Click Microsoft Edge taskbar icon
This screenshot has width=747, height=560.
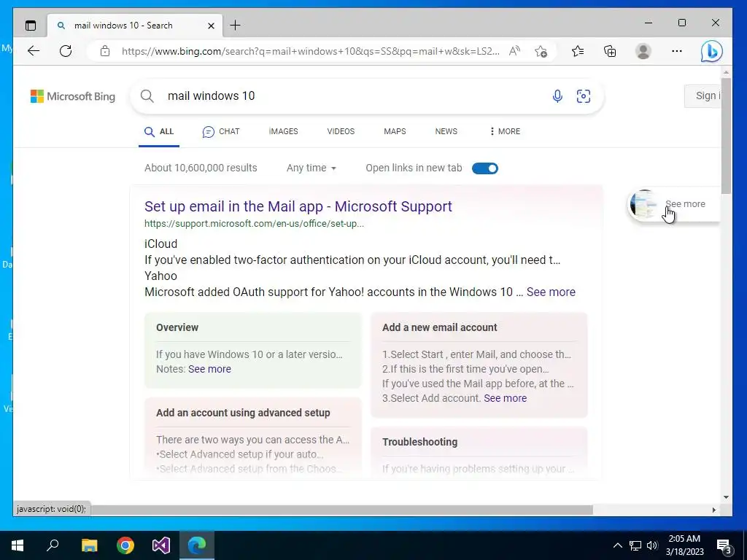click(197, 545)
